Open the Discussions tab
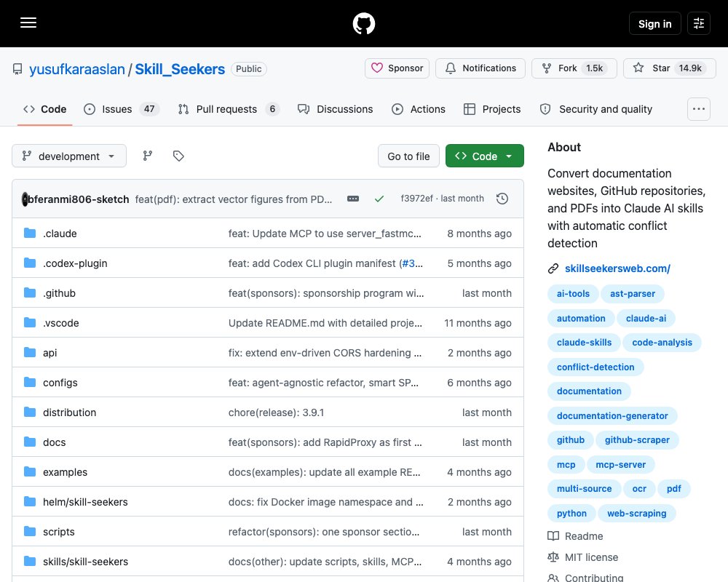The width and height of the screenshot is (728, 582). click(x=335, y=109)
